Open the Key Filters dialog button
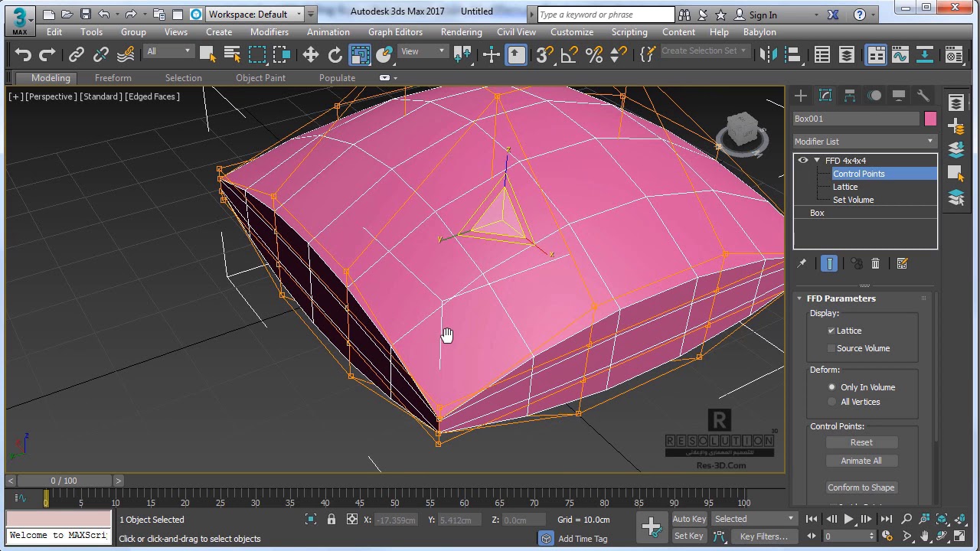This screenshot has height=551, width=980. pos(763,536)
